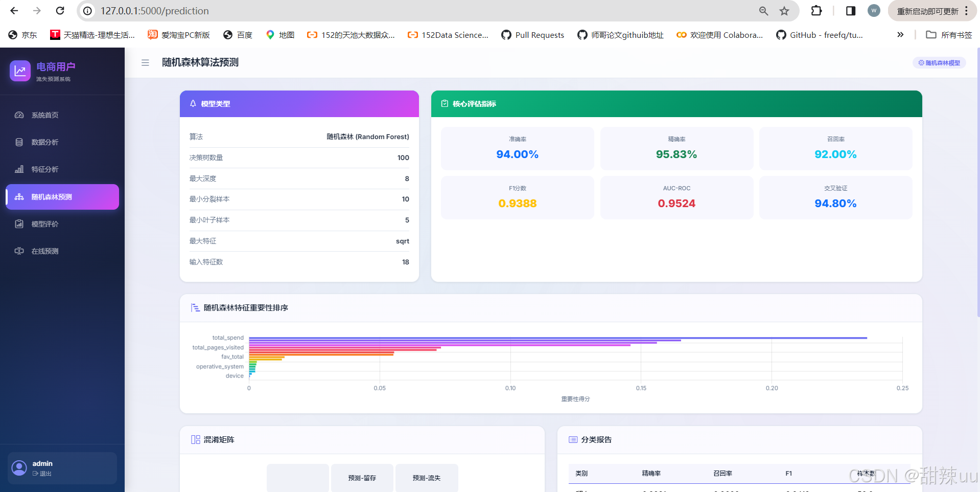Click the browser forward arrow

(37, 11)
